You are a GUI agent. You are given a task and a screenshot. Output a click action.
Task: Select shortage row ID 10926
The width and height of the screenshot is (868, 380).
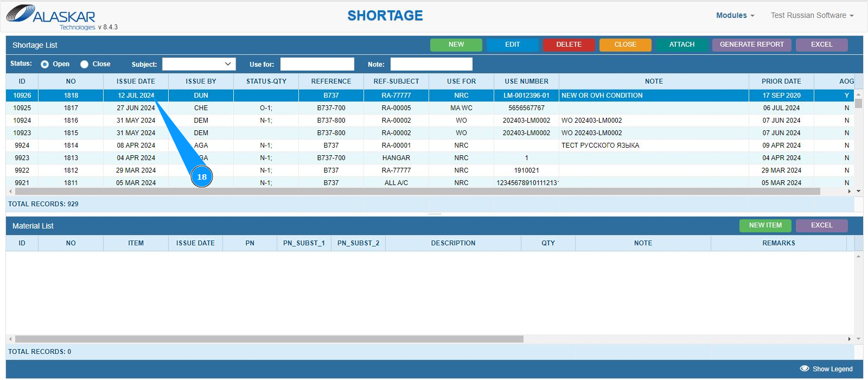(x=430, y=96)
